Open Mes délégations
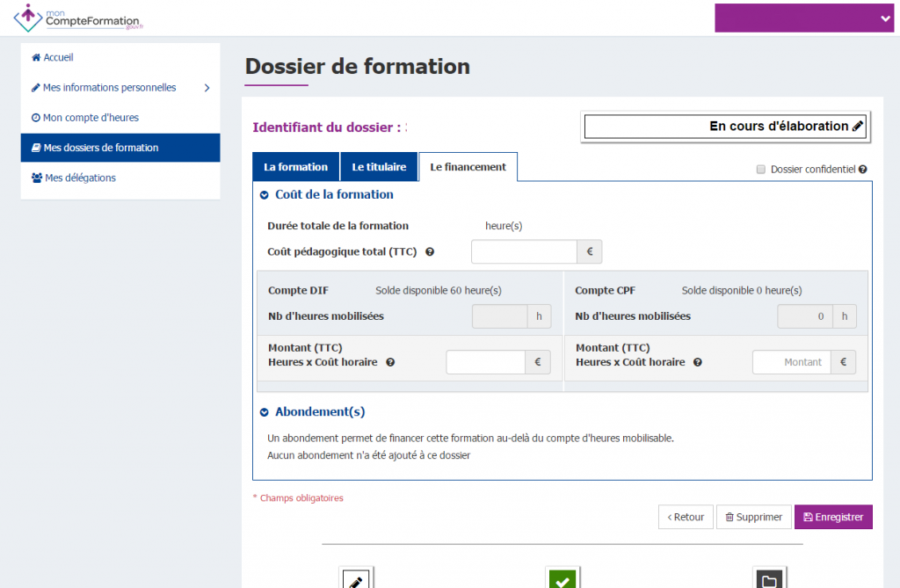Viewport: 900px width, 588px height. pos(74,178)
